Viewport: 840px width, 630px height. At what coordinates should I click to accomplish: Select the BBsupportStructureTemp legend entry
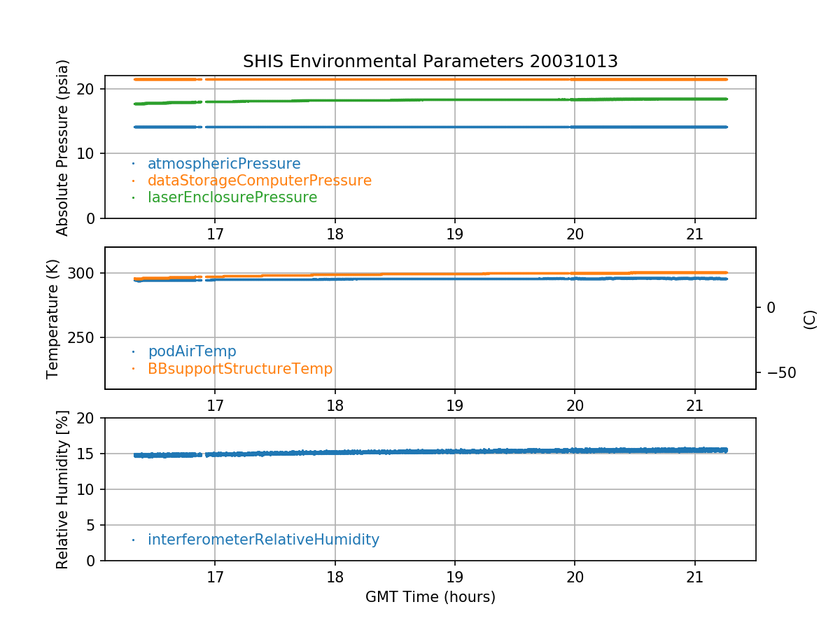pos(240,368)
